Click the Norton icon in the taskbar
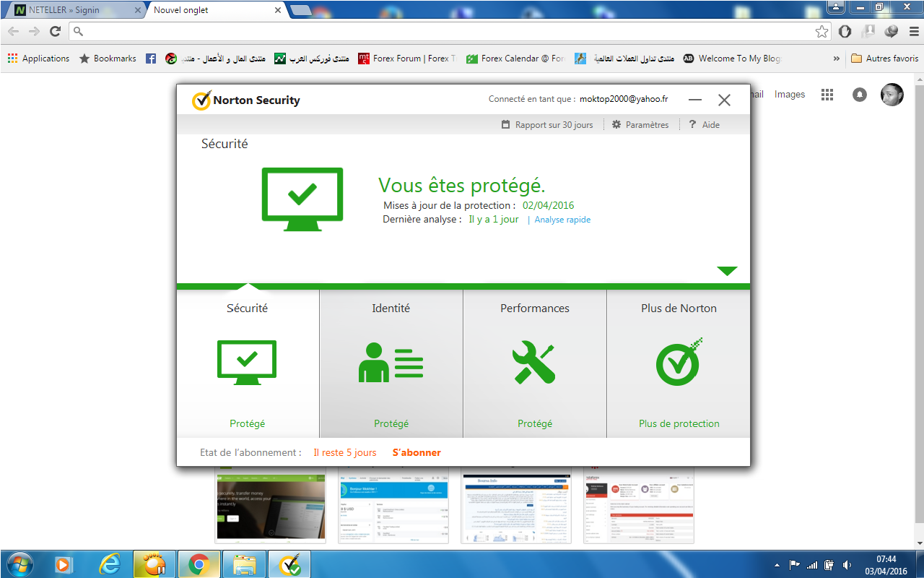The width and height of the screenshot is (924, 578). tap(289, 564)
